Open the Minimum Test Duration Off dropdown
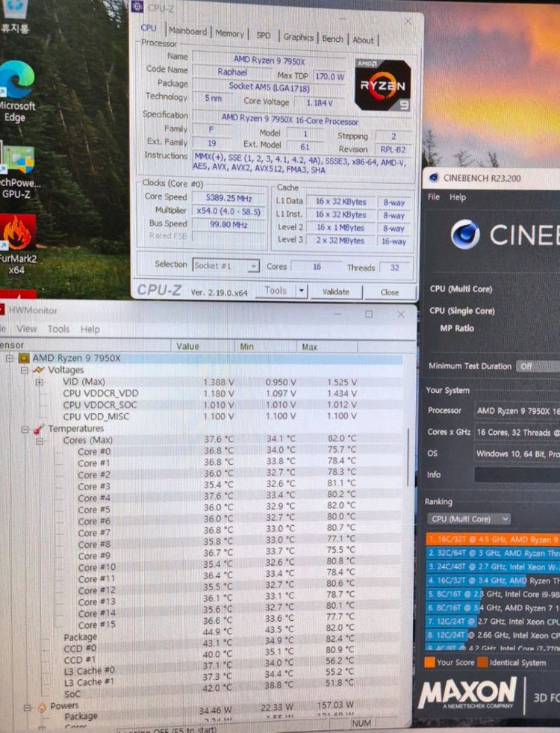This screenshot has width=560, height=733. point(538,366)
